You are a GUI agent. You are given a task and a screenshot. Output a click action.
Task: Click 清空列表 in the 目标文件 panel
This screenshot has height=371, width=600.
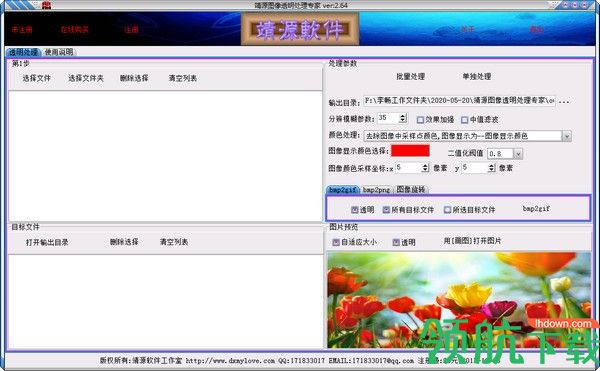coord(174,242)
